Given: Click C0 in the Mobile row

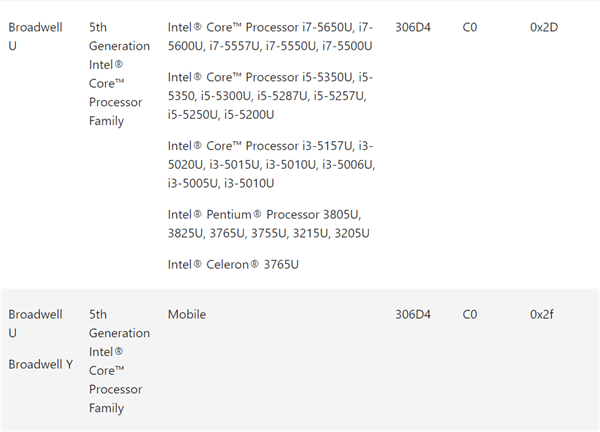Looking at the screenshot, I should [471, 314].
